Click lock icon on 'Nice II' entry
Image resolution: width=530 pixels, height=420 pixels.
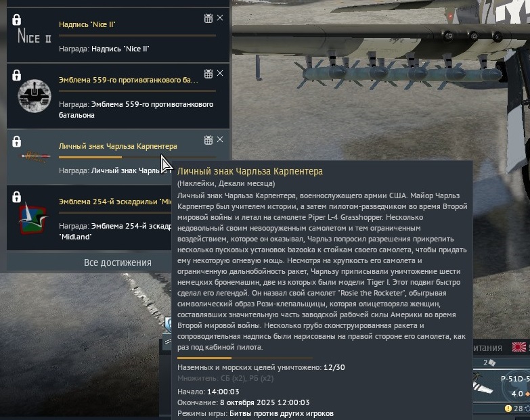pos(16,20)
